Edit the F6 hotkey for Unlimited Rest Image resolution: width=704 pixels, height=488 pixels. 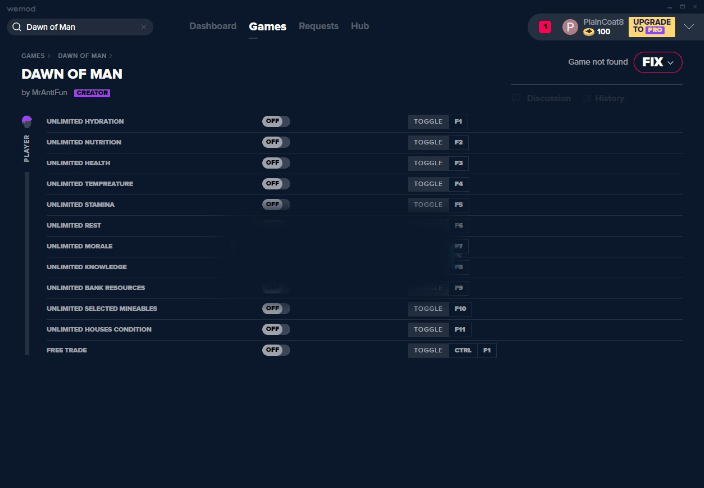(458, 225)
